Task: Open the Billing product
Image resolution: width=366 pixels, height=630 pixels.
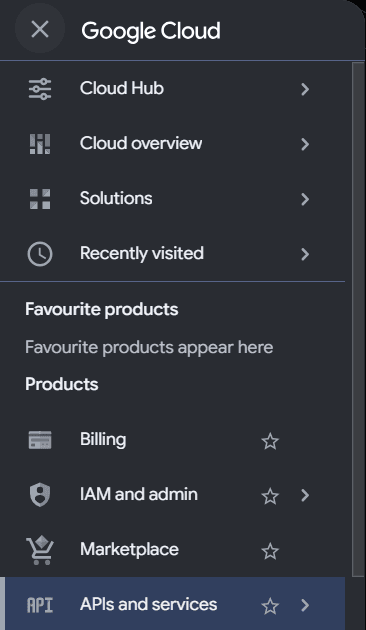Action: pos(172,440)
